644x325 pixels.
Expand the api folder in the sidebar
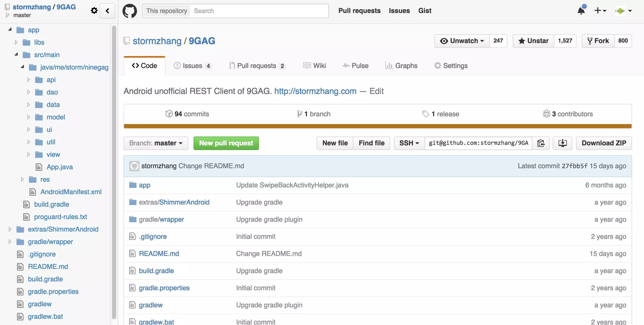29,80
